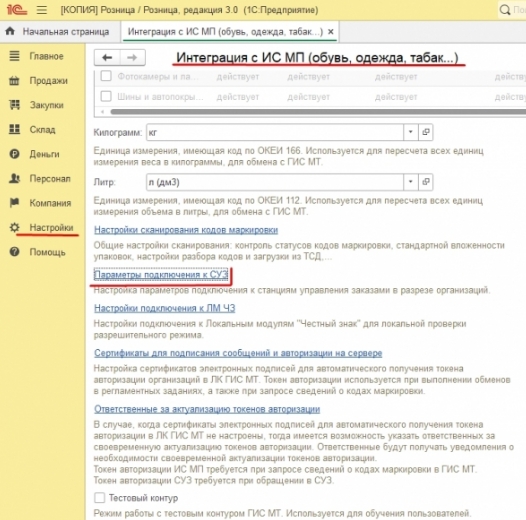
Task: Click into the Литр input field
Action: click(x=275, y=182)
